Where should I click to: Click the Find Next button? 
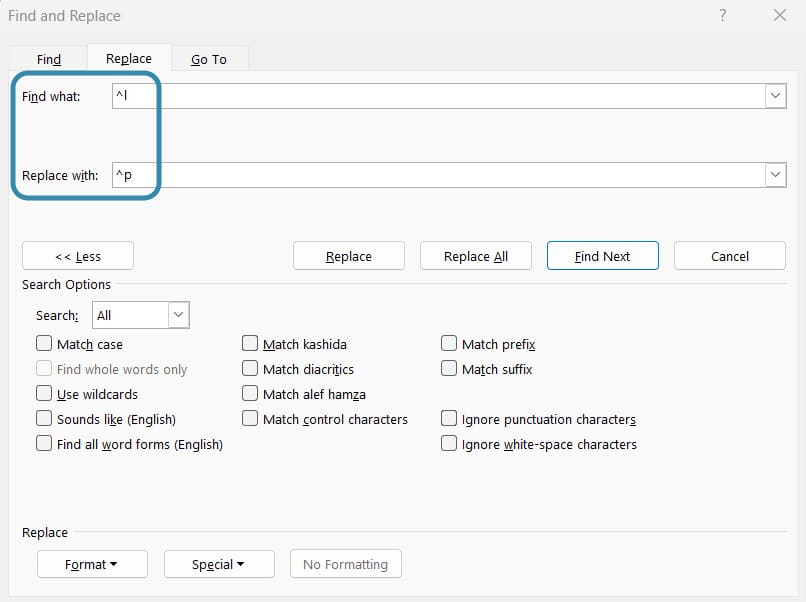coord(602,256)
